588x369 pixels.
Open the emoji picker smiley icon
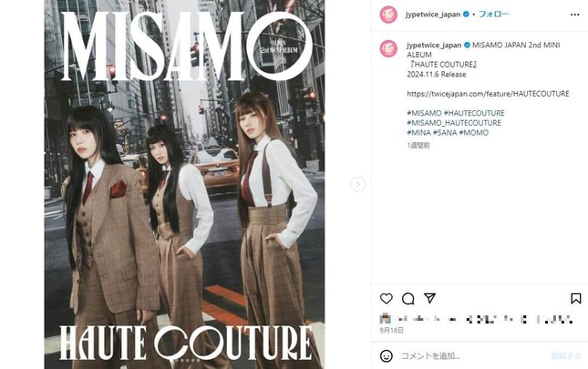click(x=387, y=356)
